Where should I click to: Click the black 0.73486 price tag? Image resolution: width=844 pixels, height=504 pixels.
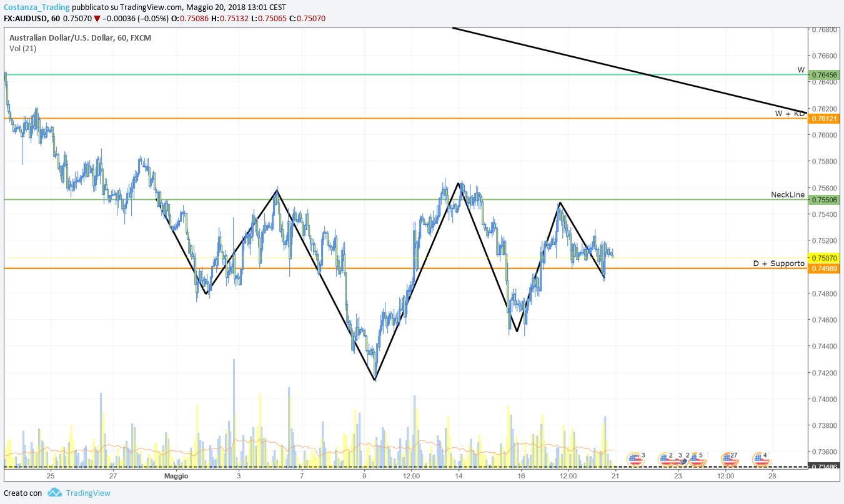(x=824, y=467)
